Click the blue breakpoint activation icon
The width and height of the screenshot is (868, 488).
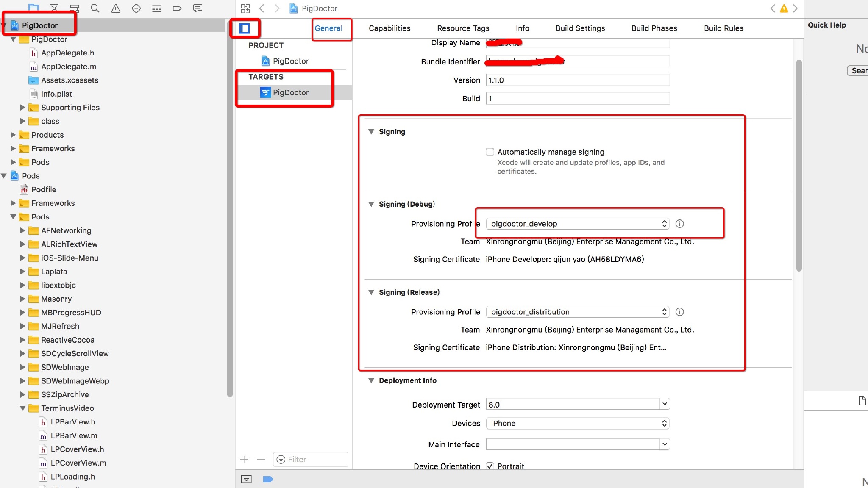click(x=268, y=479)
